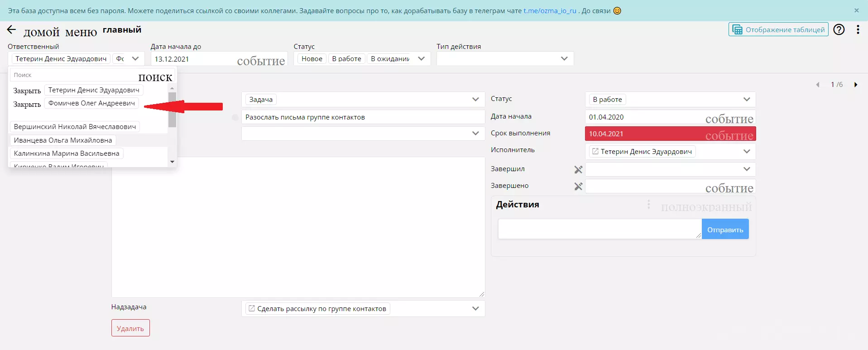Open the Тип действия dropdown

click(505, 58)
